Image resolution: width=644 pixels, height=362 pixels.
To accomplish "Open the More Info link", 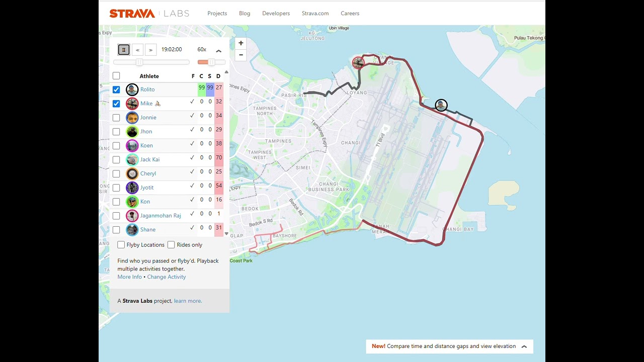I will click(x=130, y=277).
